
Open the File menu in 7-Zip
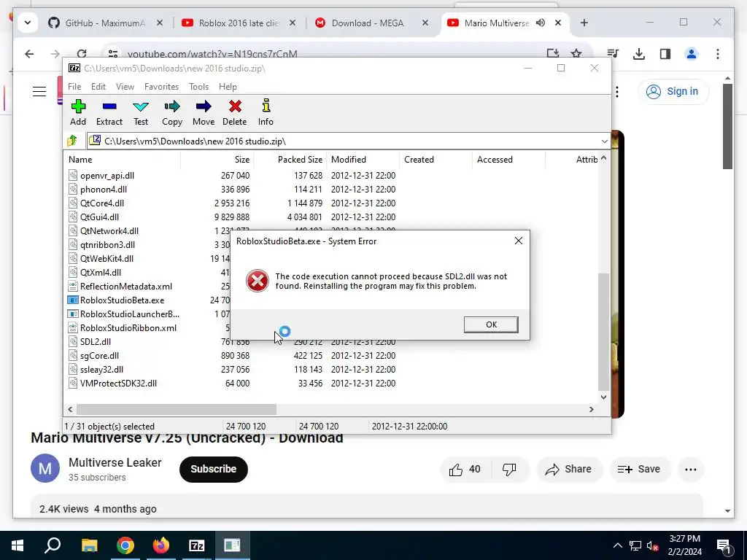pyautogui.click(x=74, y=87)
